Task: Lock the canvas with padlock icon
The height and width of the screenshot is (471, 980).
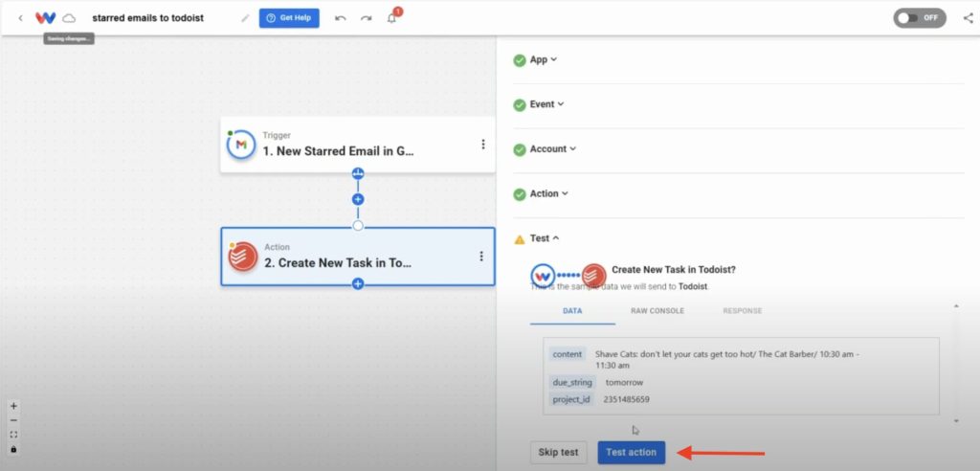Action: click(x=13, y=449)
